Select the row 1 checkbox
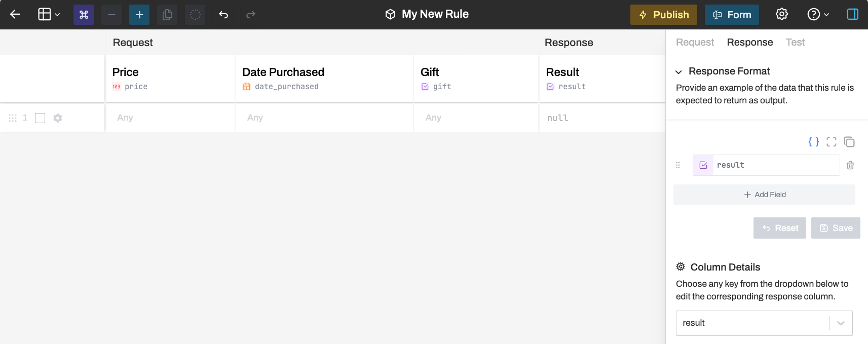 tap(40, 118)
